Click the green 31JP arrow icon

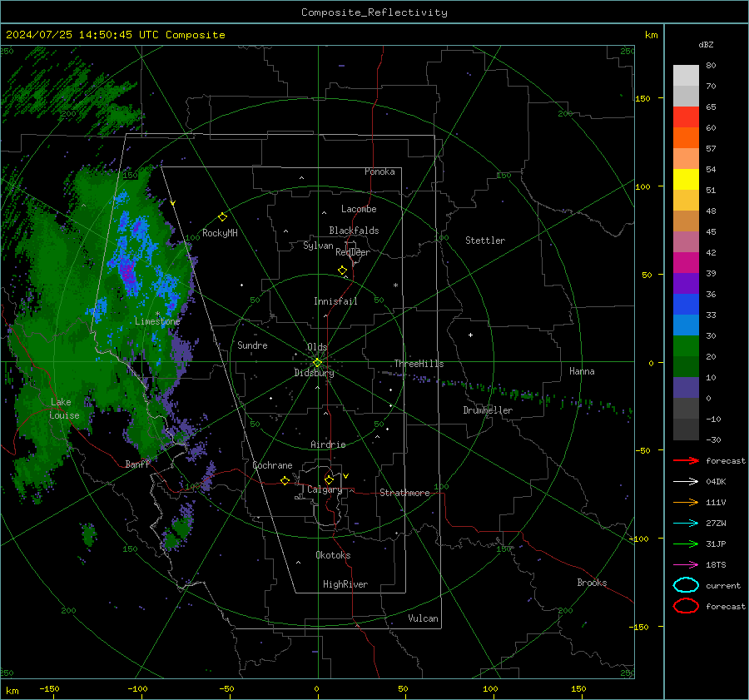point(686,544)
